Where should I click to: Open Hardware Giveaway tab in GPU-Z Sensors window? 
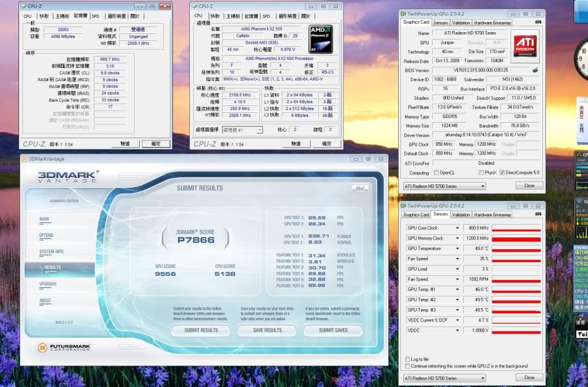492,215
